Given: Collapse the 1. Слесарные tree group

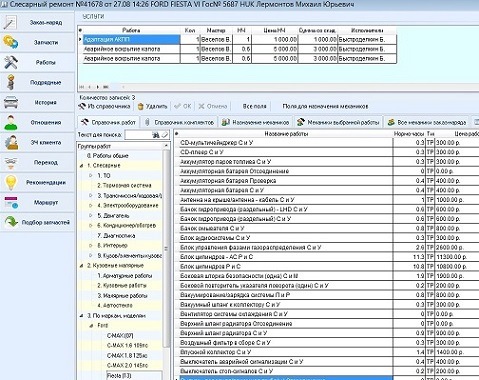Looking at the screenshot, I should coord(82,166).
